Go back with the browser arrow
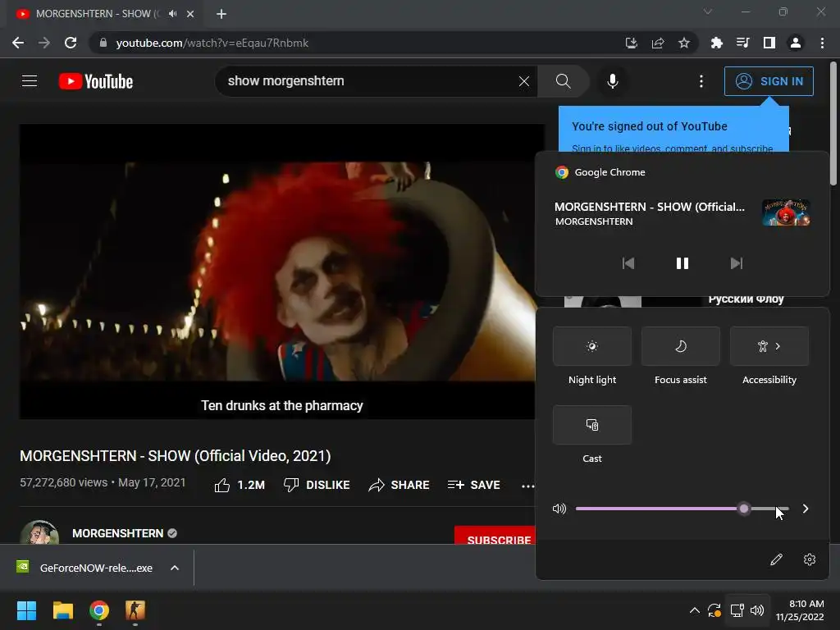840x630 pixels. coord(18,43)
